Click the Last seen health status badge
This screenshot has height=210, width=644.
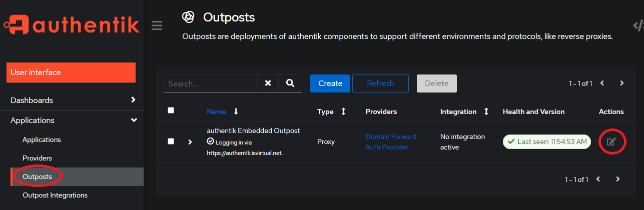tap(547, 141)
